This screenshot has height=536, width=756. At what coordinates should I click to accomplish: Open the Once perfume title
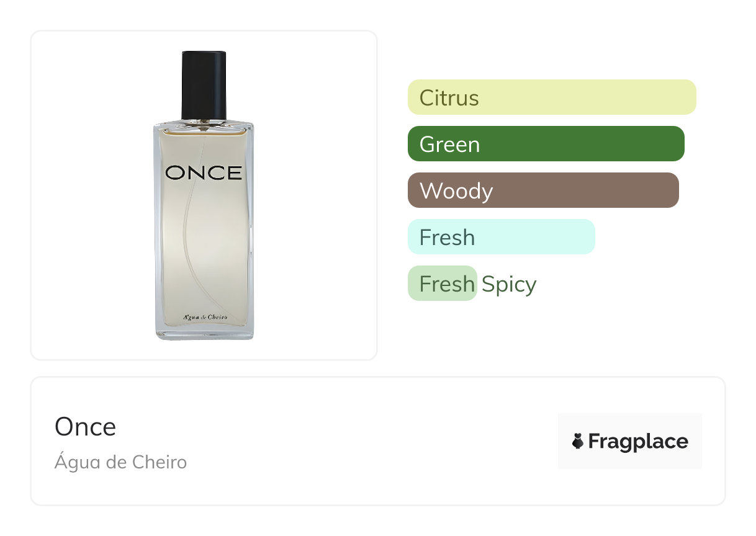[x=85, y=427]
